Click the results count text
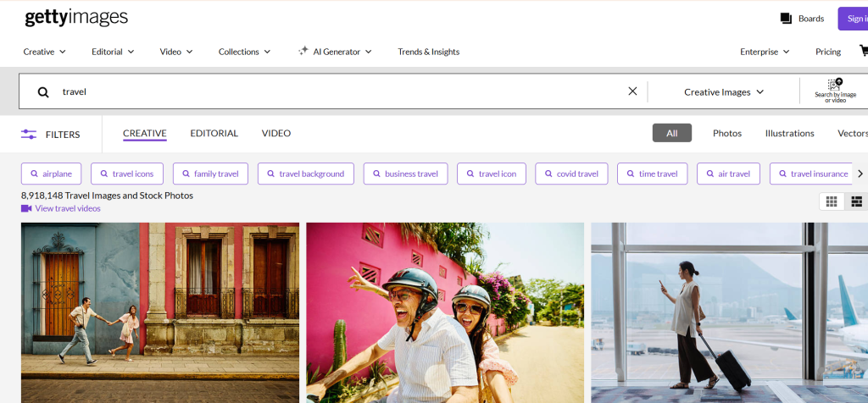 click(107, 196)
